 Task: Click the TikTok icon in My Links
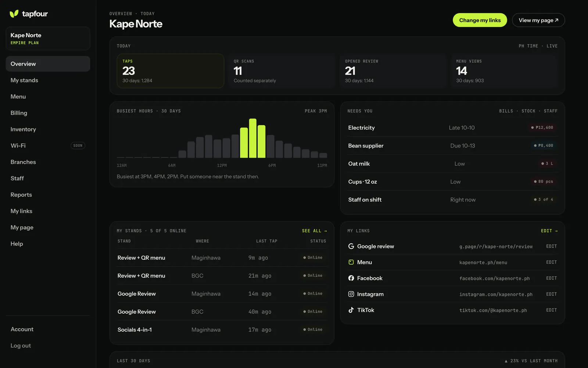pyautogui.click(x=351, y=310)
